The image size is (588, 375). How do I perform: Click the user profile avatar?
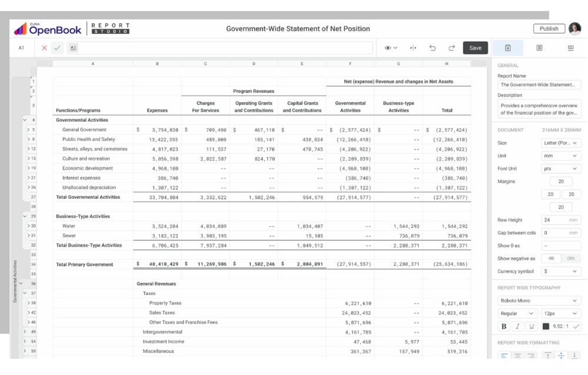(x=575, y=28)
